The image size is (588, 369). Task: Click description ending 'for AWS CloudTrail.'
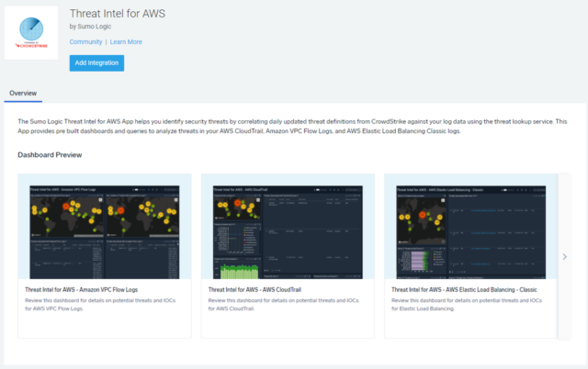click(284, 305)
